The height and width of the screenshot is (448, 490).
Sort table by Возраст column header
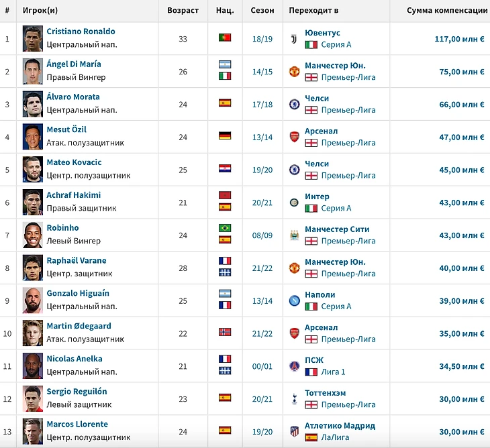point(183,11)
